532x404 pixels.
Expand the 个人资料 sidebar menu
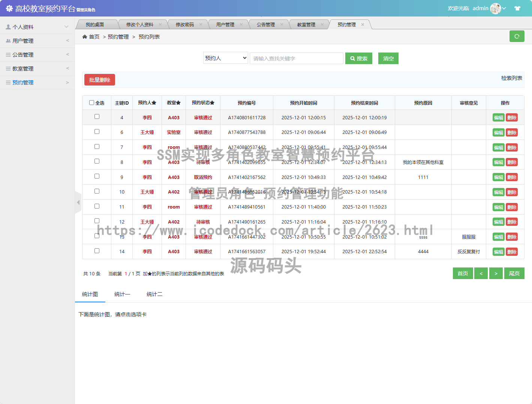pos(37,27)
